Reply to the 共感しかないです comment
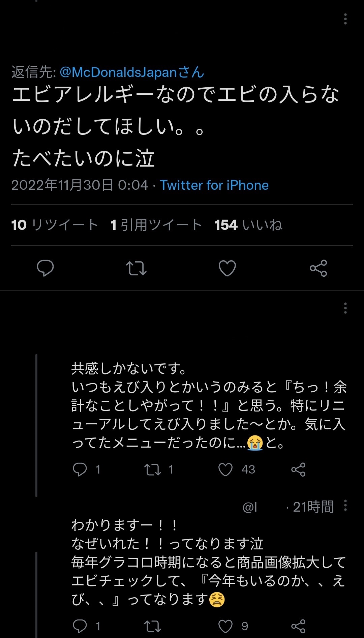This screenshot has height=638, width=364. click(80, 469)
